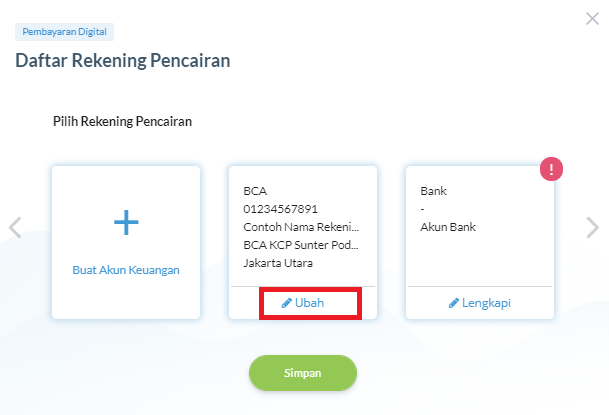Click the pencil icon beside Ubah

287,303
